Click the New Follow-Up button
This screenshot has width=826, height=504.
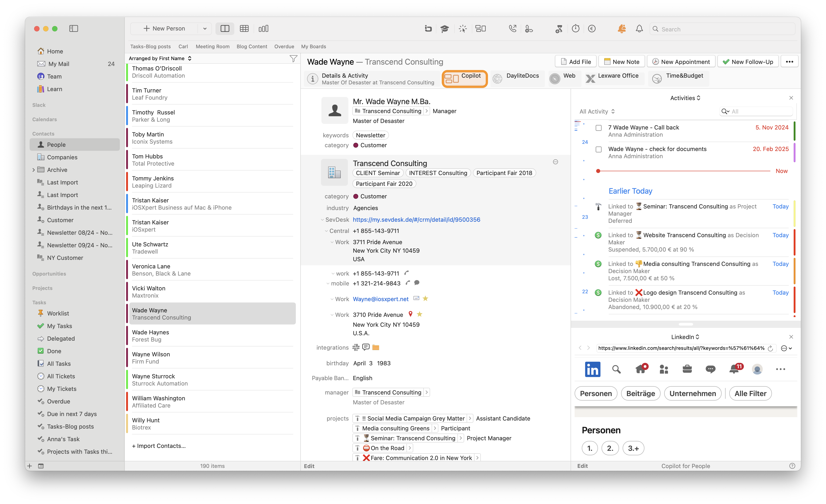click(748, 62)
